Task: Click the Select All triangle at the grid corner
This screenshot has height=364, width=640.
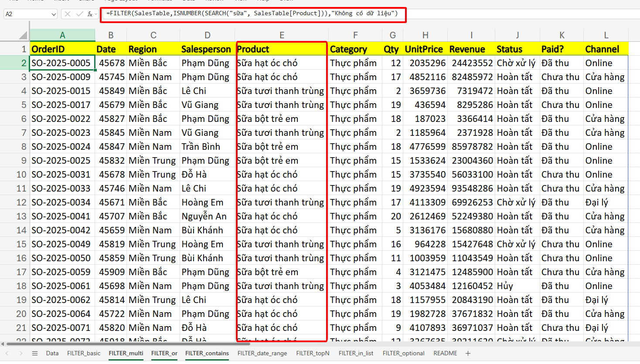Action: point(23,35)
